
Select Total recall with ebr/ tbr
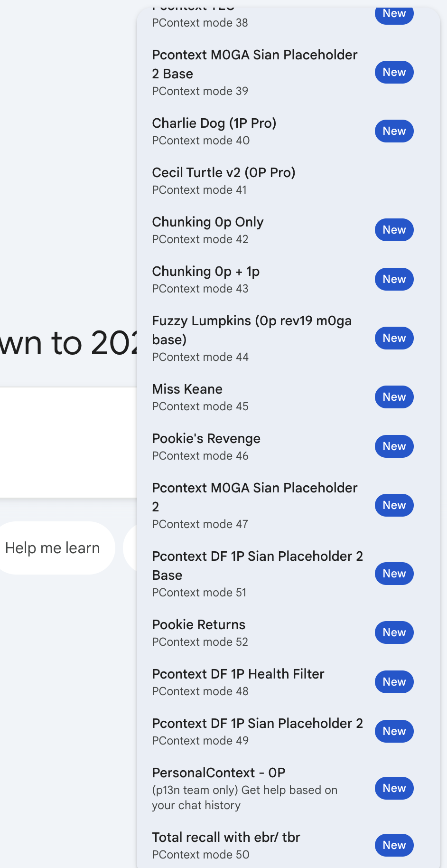click(226, 845)
